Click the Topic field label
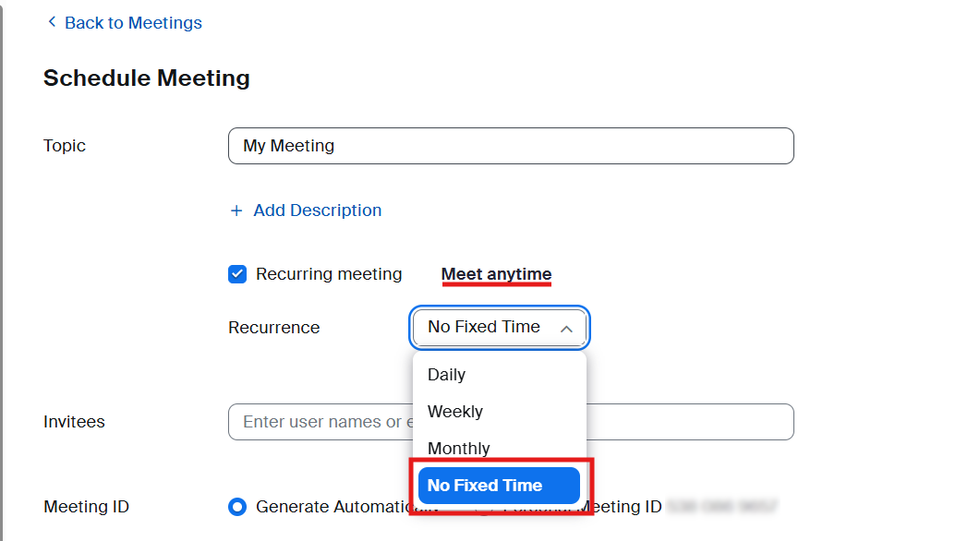The height and width of the screenshot is (541, 980). [x=65, y=146]
